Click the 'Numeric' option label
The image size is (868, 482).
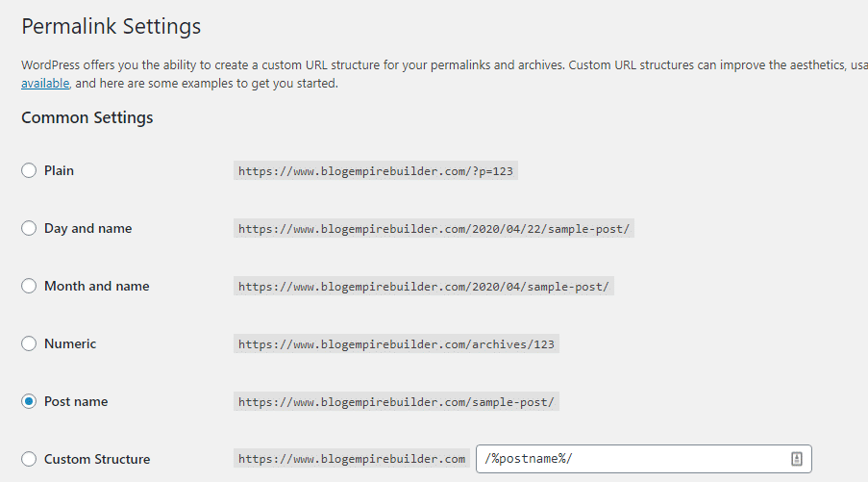coord(70,343)
